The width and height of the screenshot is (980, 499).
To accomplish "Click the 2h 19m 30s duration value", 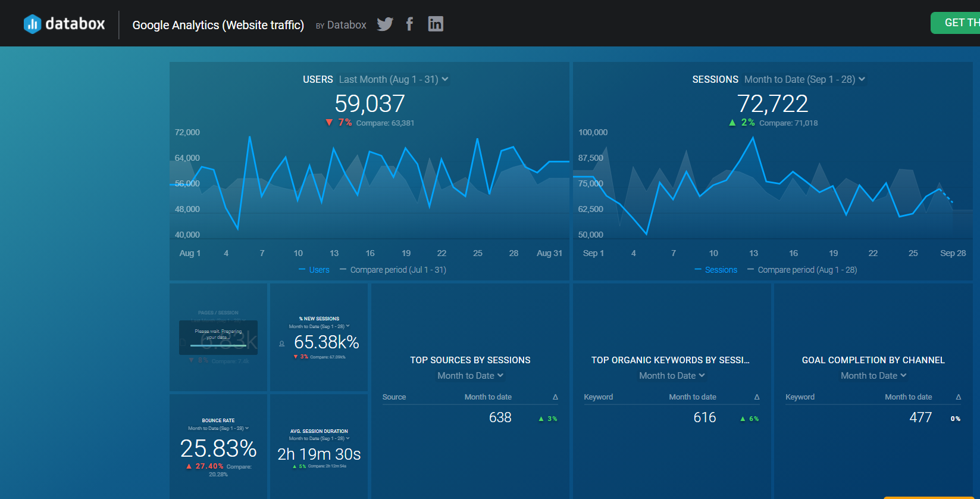I will coord(319,454).
